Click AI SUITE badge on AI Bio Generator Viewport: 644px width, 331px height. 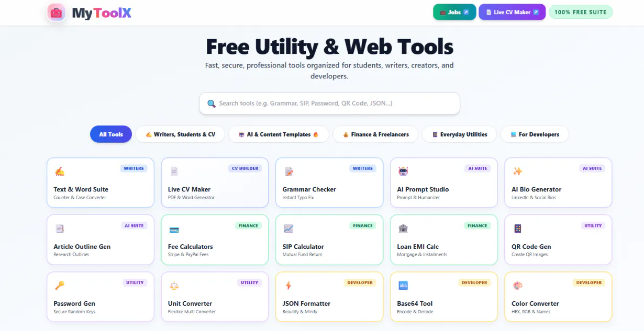coord(592,168)
